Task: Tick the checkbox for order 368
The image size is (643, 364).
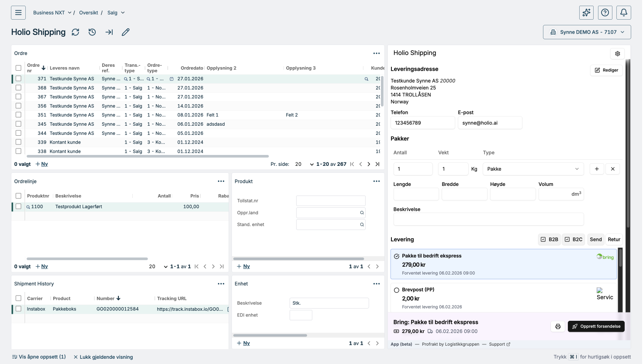Action: click(18, 88)
